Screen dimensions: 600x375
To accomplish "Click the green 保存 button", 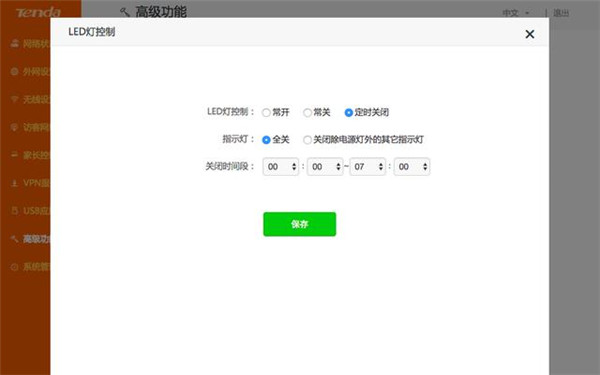I will [300, 224].
